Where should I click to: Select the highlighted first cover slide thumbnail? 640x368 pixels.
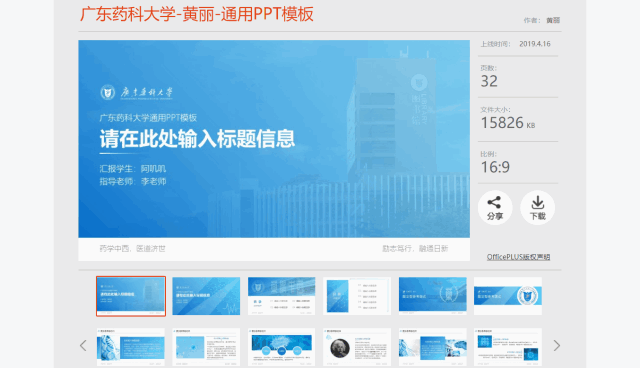(x=131, y=296)
